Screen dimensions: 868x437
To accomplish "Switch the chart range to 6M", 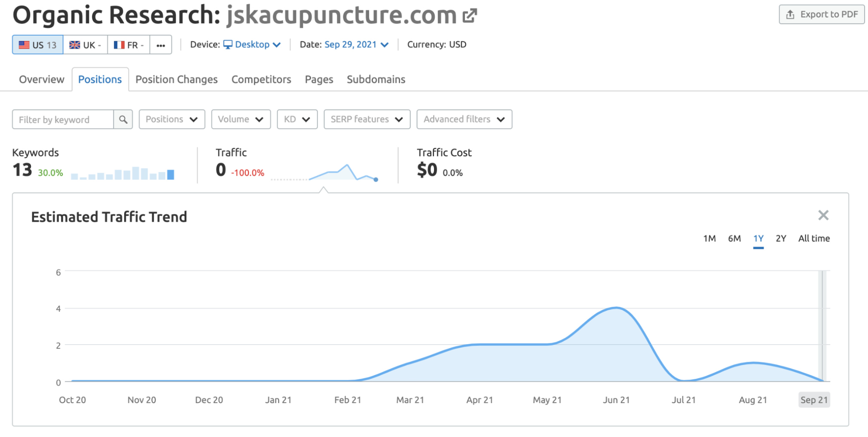I will click(734, 238).
